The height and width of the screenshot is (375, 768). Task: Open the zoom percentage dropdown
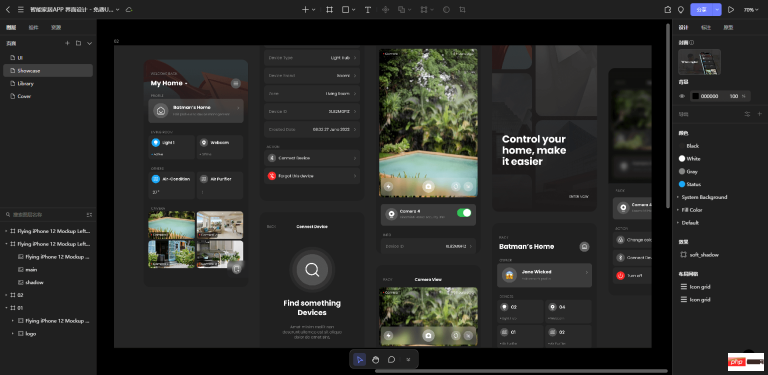(751, 9)
